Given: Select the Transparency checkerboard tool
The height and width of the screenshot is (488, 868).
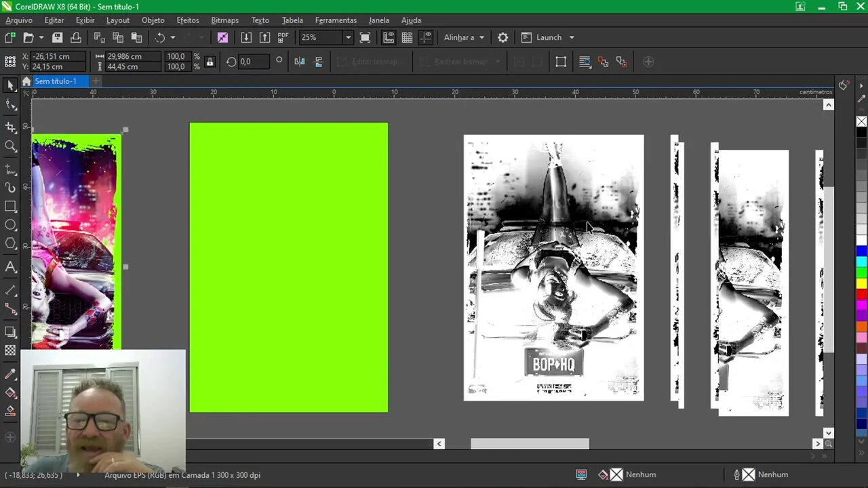Looking at the screenshot, I should (x=10, y=350).
